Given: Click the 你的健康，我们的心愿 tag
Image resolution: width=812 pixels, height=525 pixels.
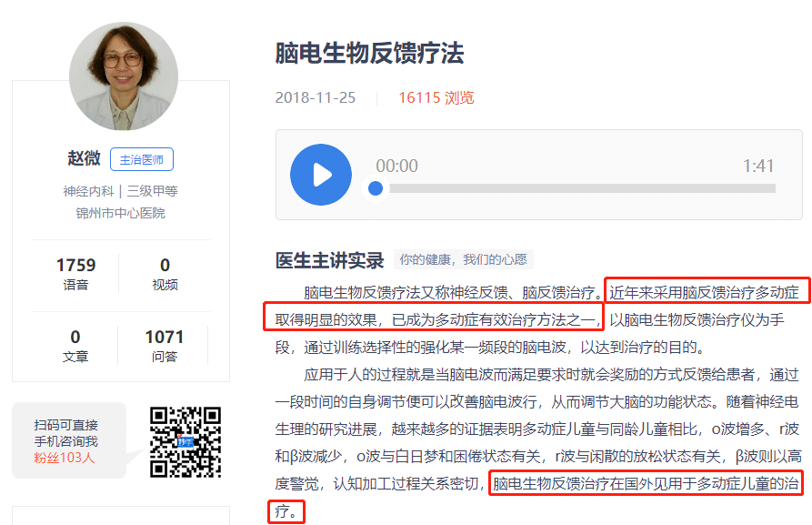Looking at the screenshot, I should pos(463,260).
